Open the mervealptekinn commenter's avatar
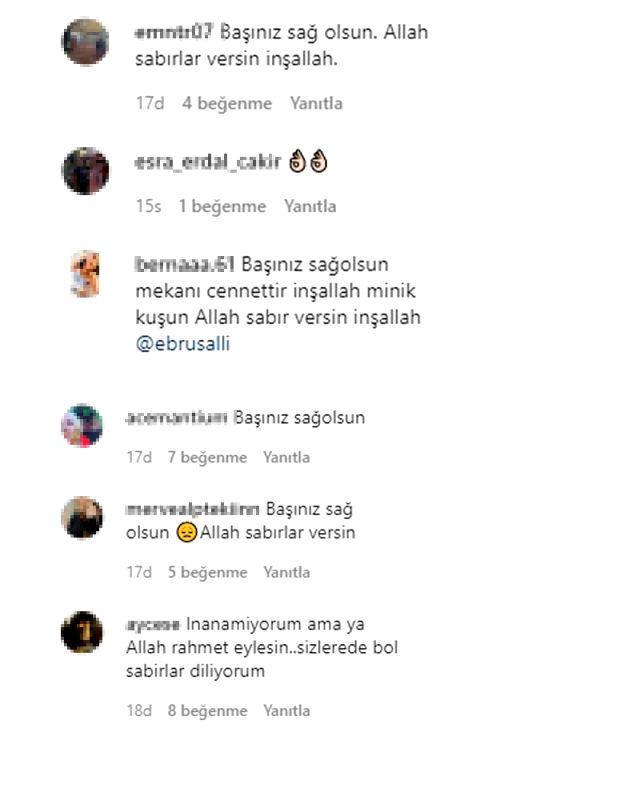640x800 pixels. (x=82, y=517)
